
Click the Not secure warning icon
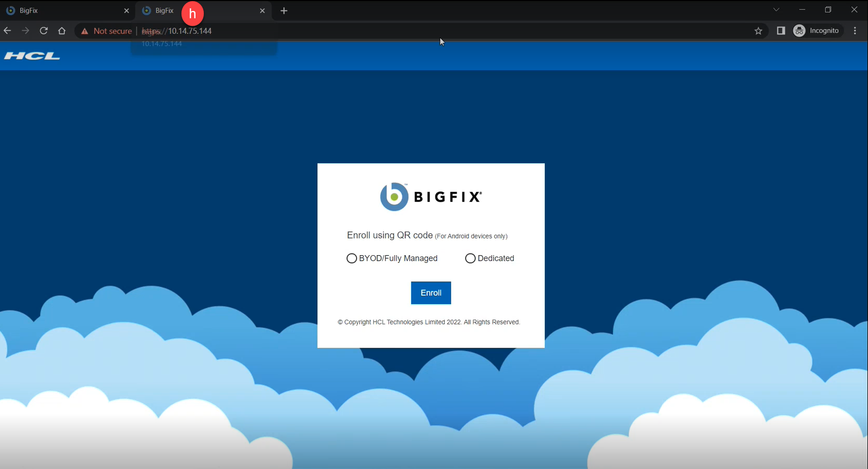click(84, 31)
